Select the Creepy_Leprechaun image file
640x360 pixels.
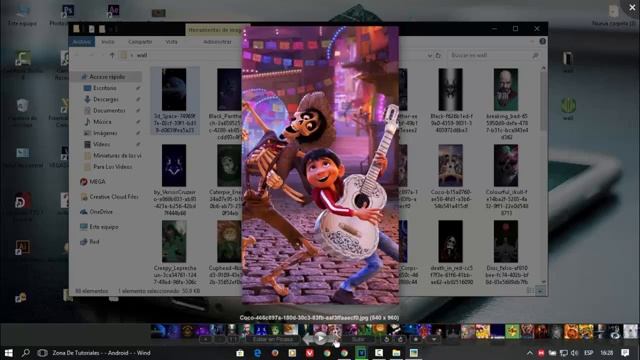tap(174, 252)
